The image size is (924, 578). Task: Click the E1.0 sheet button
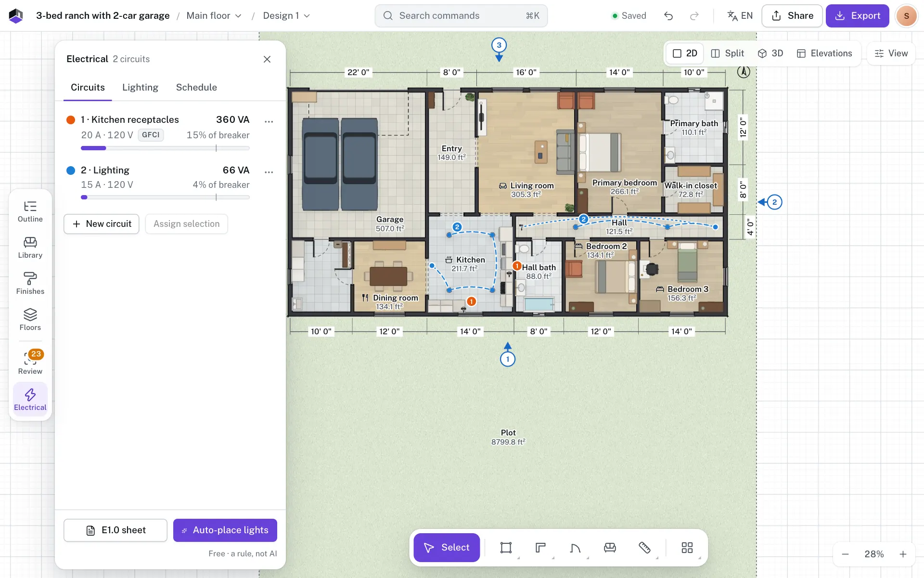pos(115,530)
